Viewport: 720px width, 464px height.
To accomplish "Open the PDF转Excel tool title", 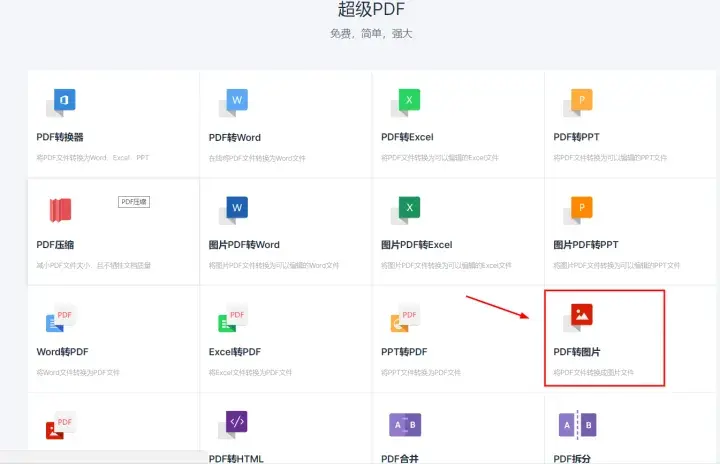I will point(407,137).
